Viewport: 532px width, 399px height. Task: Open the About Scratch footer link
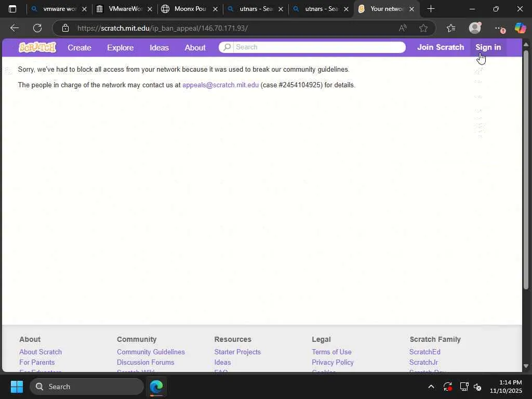41,352
